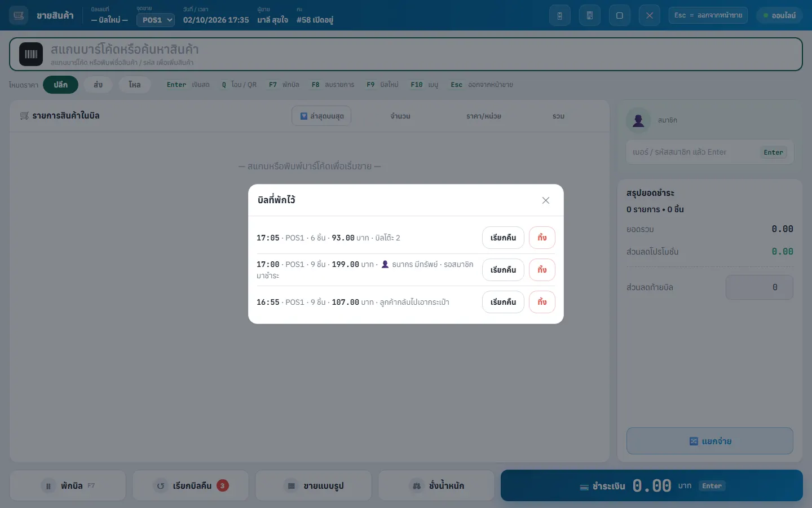812x508 pixels.
Task: Click the ชั่งน้ำหนัก weighing scale button
Action: pyautogui.click(x=436, y=485)
